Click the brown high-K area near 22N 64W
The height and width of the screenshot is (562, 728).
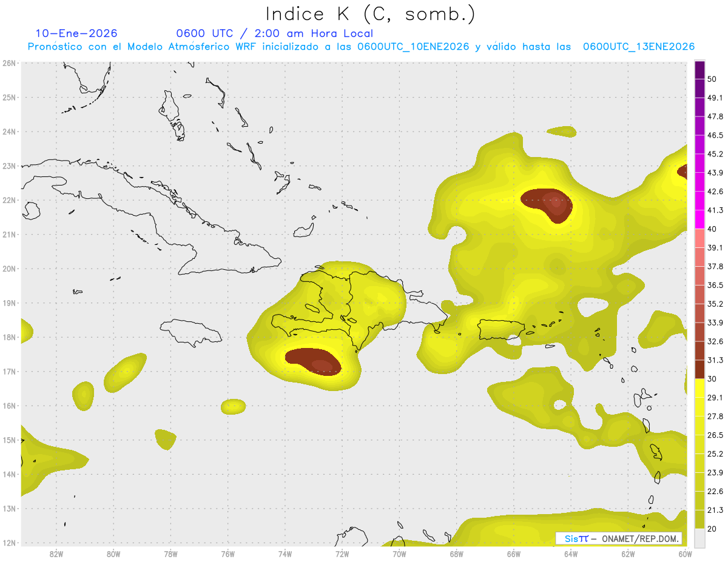[547, 204]
